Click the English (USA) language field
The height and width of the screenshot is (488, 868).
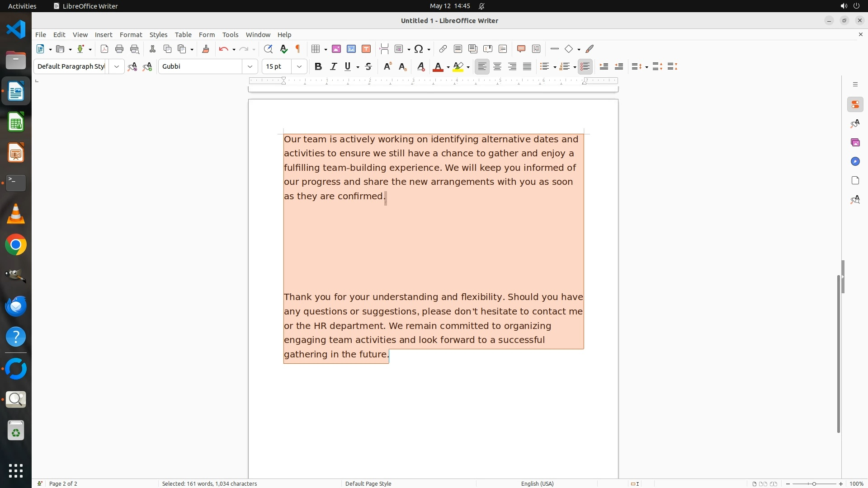click(537, 483)
